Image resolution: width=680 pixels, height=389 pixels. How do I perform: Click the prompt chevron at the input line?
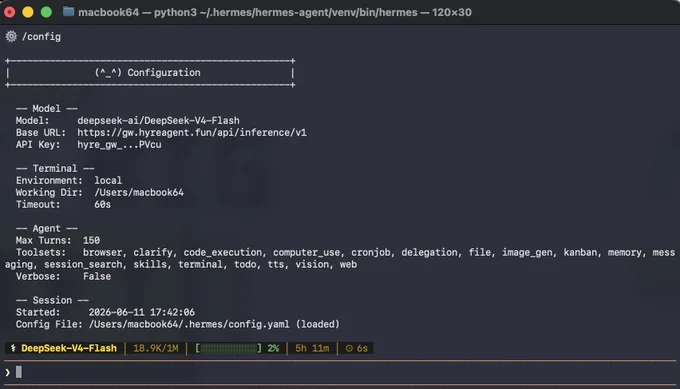(x=8, y=372)
